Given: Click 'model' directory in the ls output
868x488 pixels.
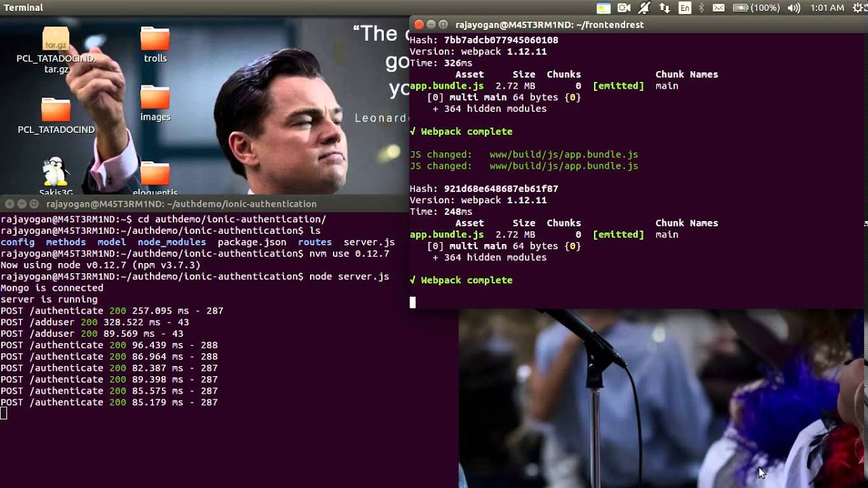Looking at the screenshot, I should click(112, 242).
